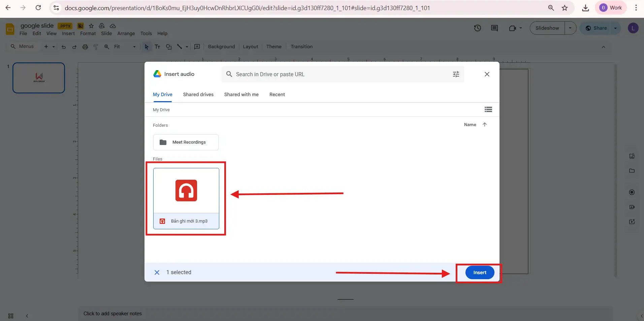
Task: Open comments history icon
Action: pos(494,28)
